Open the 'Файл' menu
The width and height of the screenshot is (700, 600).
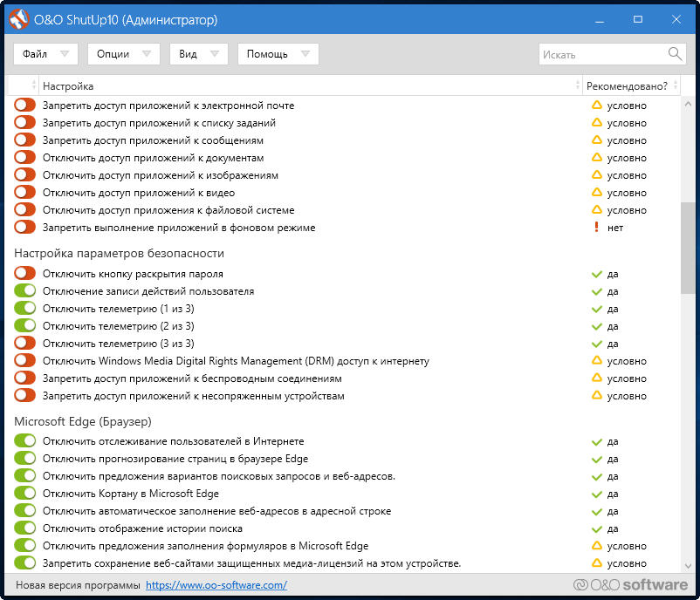tap(45, 54)
